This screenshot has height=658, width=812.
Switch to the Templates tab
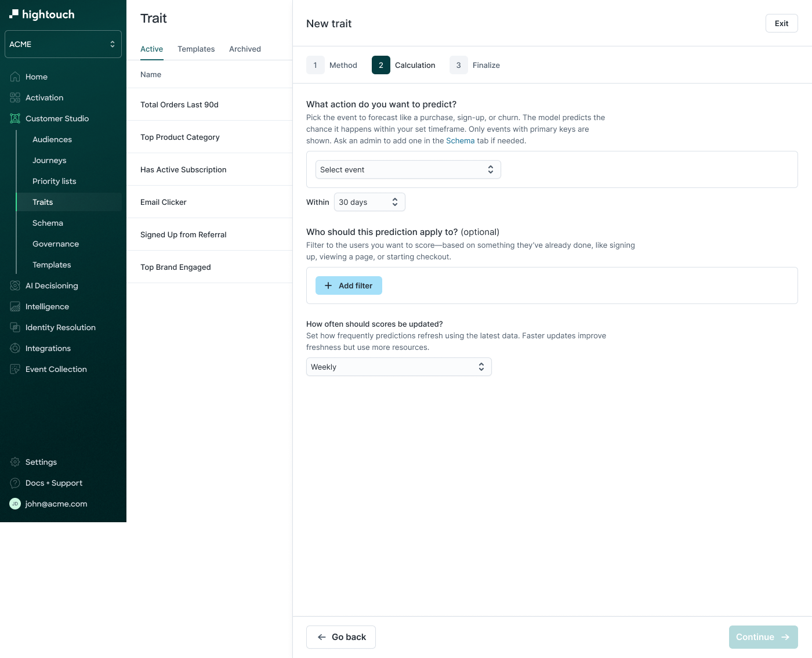click(x=196, y=49)
